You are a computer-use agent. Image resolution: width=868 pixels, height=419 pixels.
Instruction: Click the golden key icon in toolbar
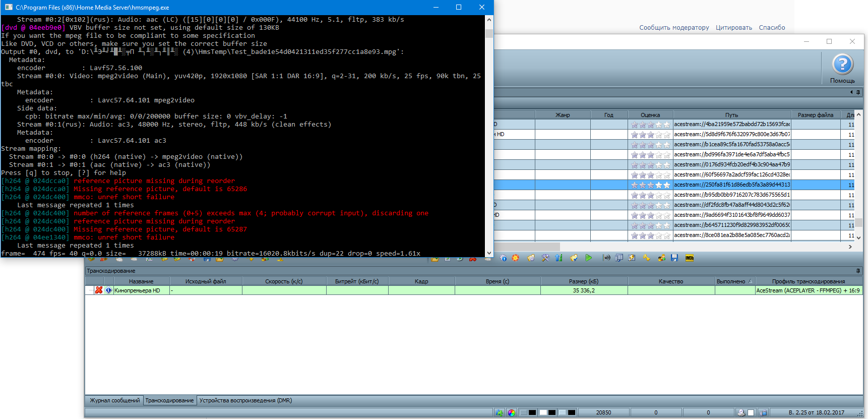(646, 258)
